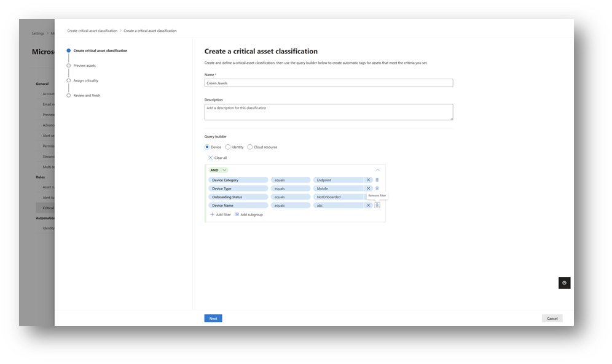Click the trash icon on Device Category row
The image size is (612, 364).
coord(377,179)
